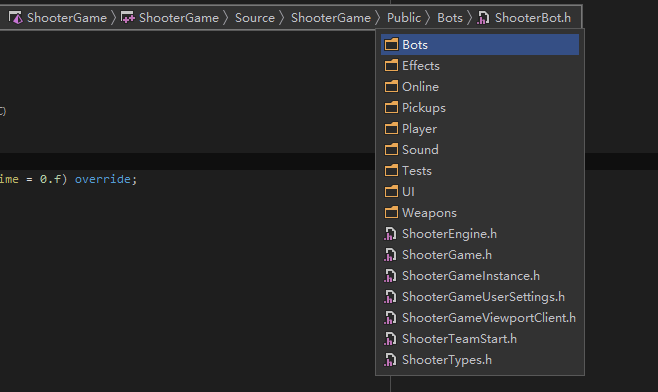The height and width of the screenshot is (392, 658).
Task: Click the UI folder icon
Action: pyautogui.click(x=391, y=191)
